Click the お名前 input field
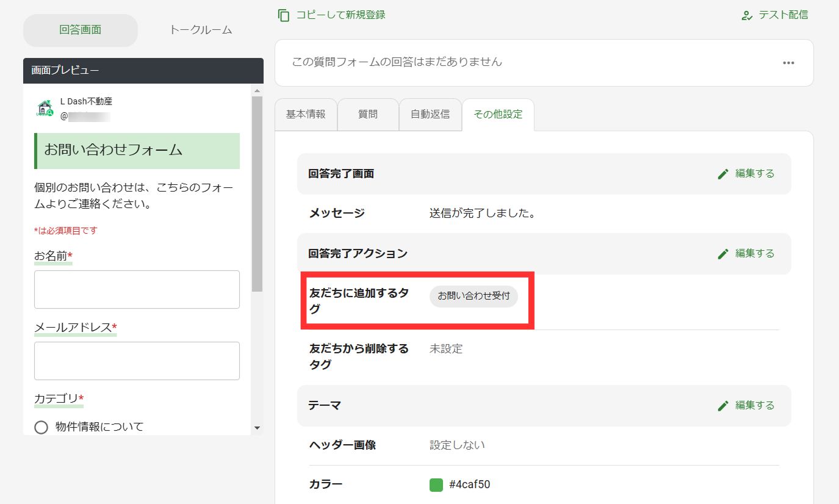Screen dimensions: 839x504 coord(137,289)
